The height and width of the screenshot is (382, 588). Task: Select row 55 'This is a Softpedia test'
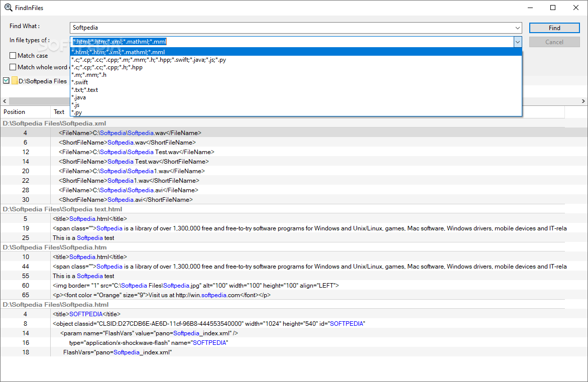point(294,276)
